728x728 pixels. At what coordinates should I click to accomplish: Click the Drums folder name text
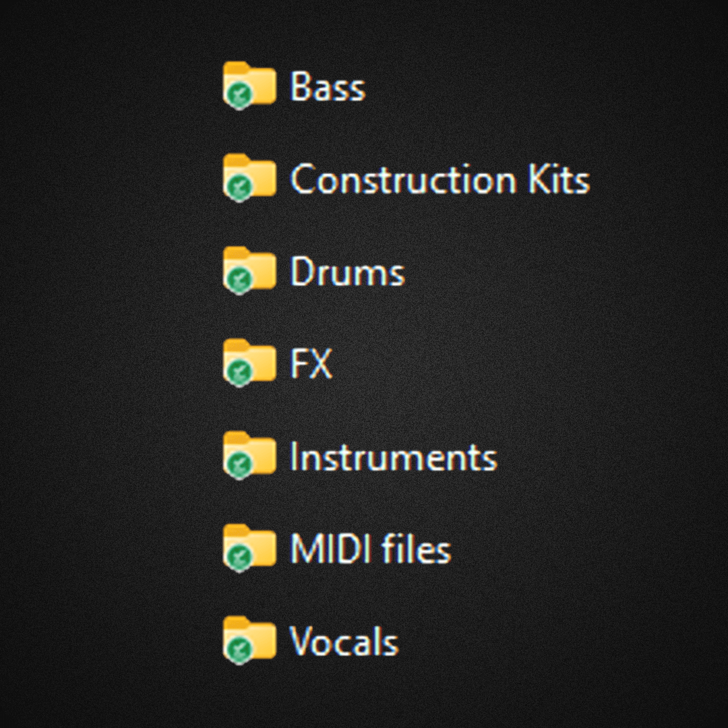(x=347, y=271)
